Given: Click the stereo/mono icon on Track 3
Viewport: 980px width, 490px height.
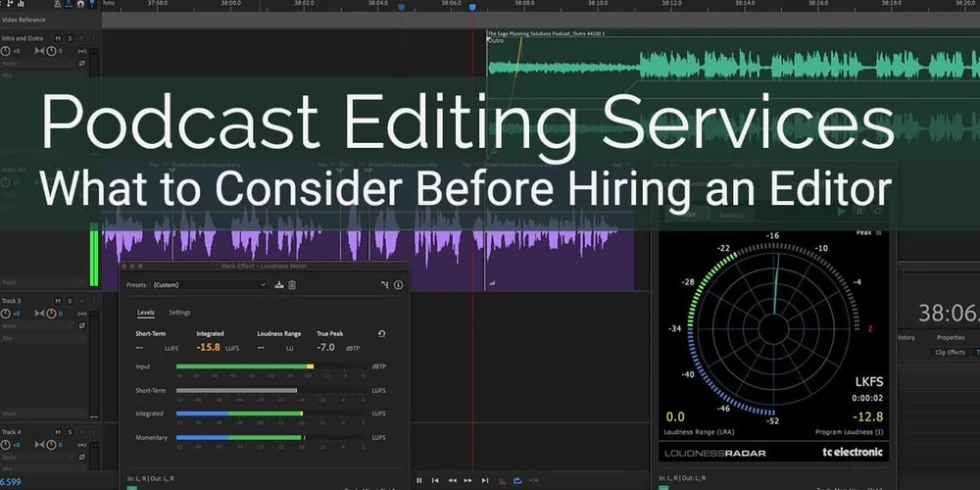Looking at the screenshot, I should click(x=81, y=314).
